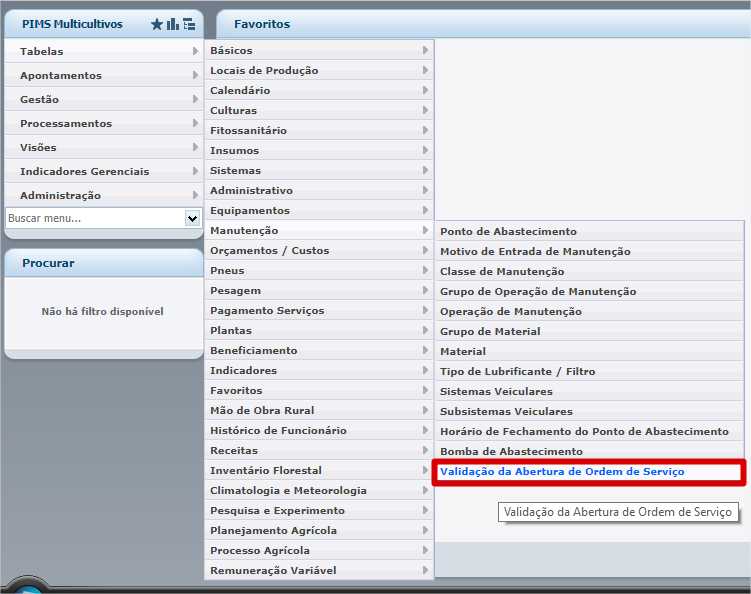
Task: Expand Indicadores Gerenciais arrow
Action: (195, 171)
